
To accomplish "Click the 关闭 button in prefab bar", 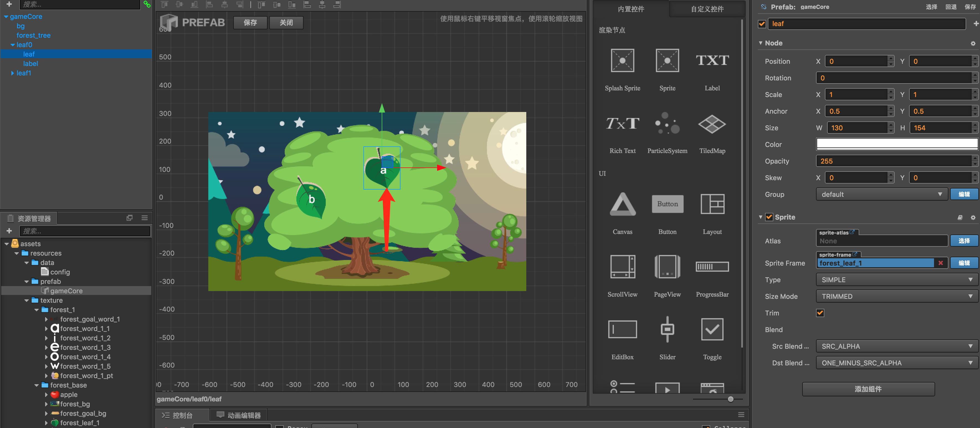I will 286,22.
